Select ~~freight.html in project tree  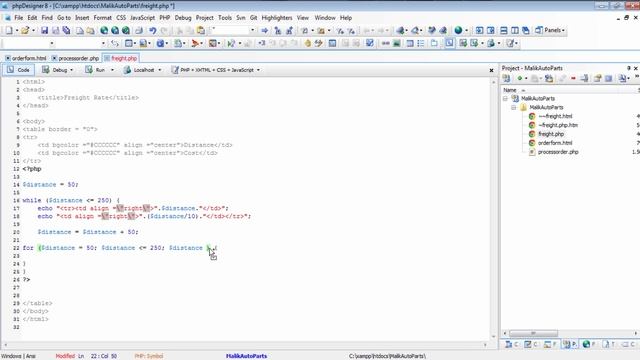pyautogui.click(x=555, y=116)
